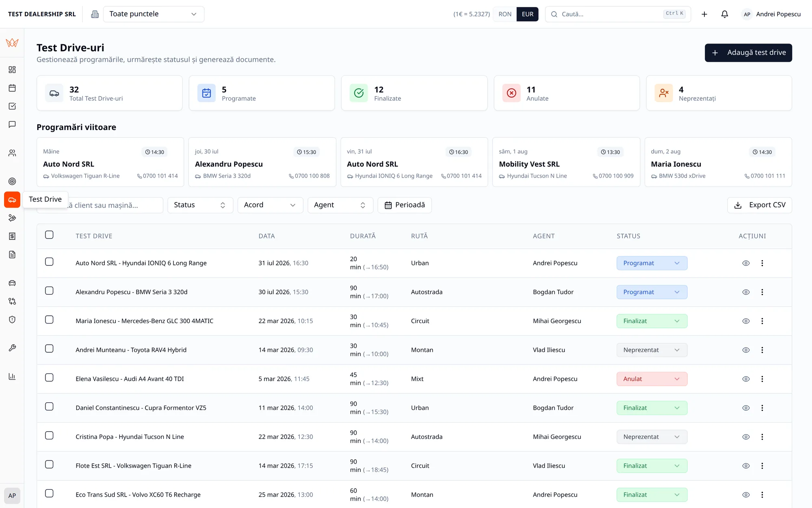Open the tasks checkbox icon in sidebar

pyautogui.click(x=12, y=106)
